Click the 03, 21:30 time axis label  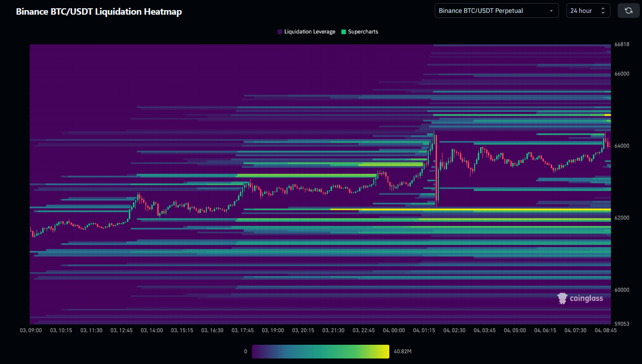(333, 330)
